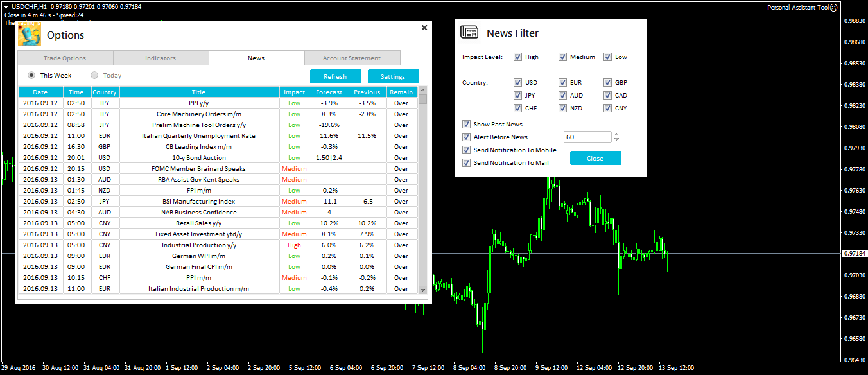Switch to the Trade Options tab
This screenshot has height=375, width=868.
pyautogui.click(x=65, y=58)
